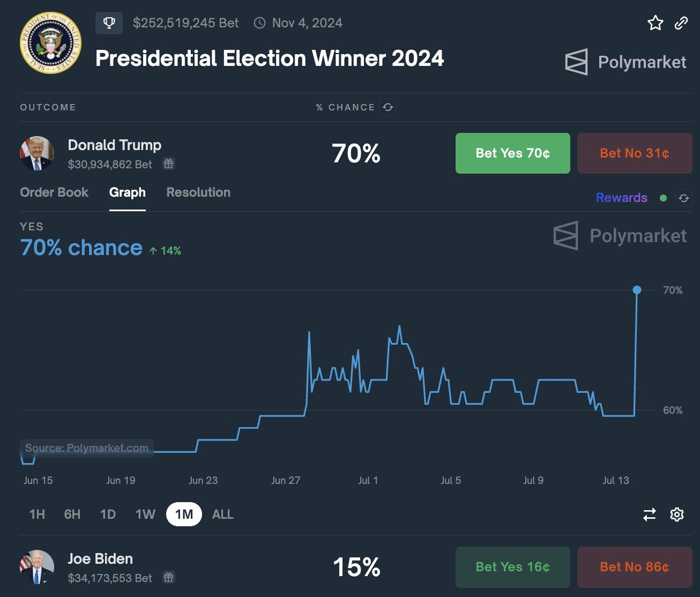The image size is (700, 597).
Task: Copy market link via chain icon
Action: 681,23
